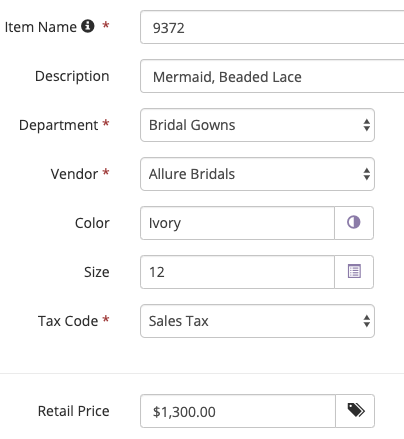Click the Department dropdown arrows
This screenshot has width=404, height=439.
(367, 125)
